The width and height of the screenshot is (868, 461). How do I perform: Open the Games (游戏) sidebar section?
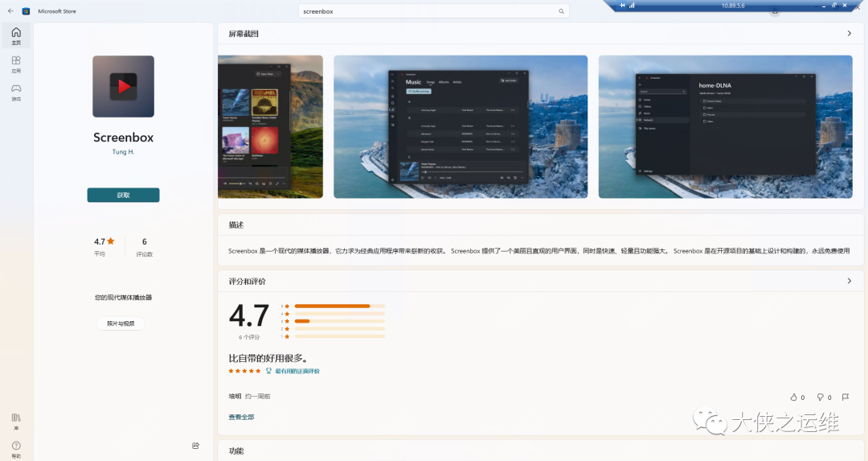pos(16,93)
